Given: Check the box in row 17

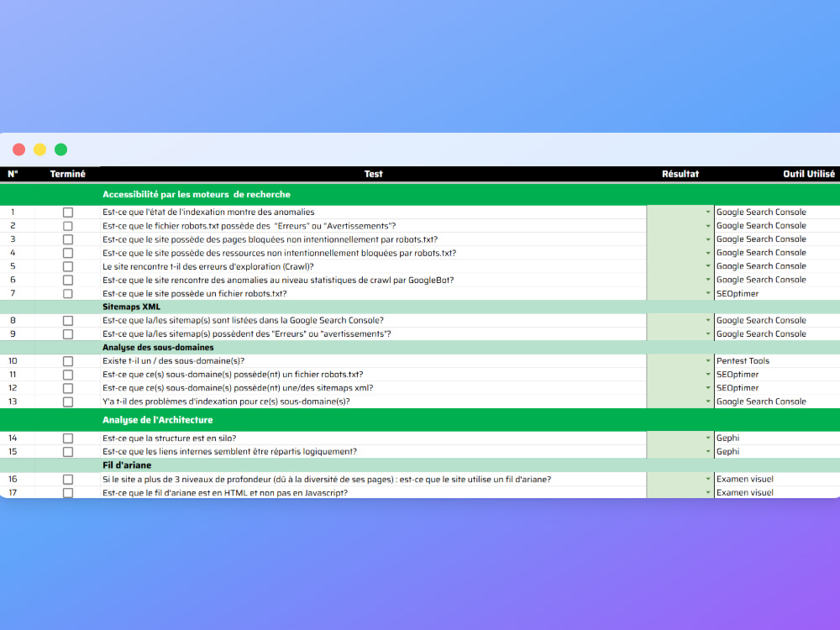Looking at the screenshot, I should tap(68, 493).
